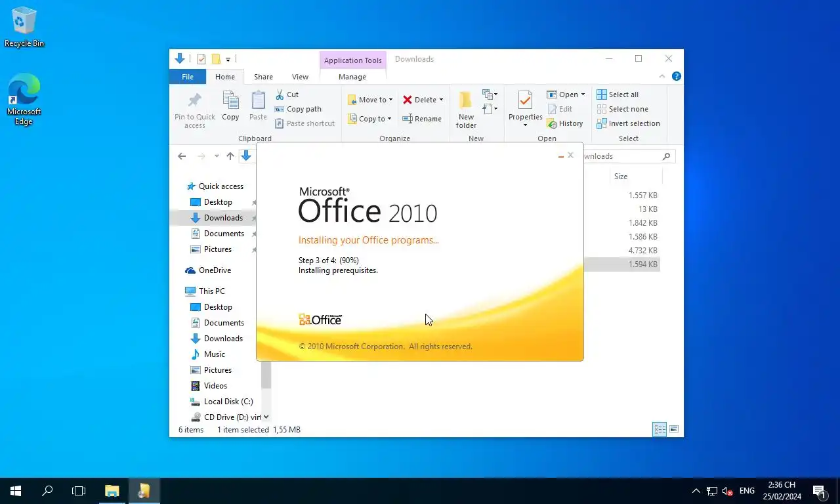Viewport: 840px width, 504px height.
Task: Open Task View from the taskbar
Action: [x=79, y=490]
